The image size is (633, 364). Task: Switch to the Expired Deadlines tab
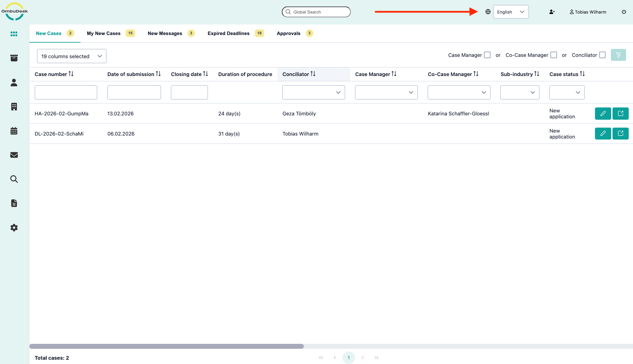point(228,33)
